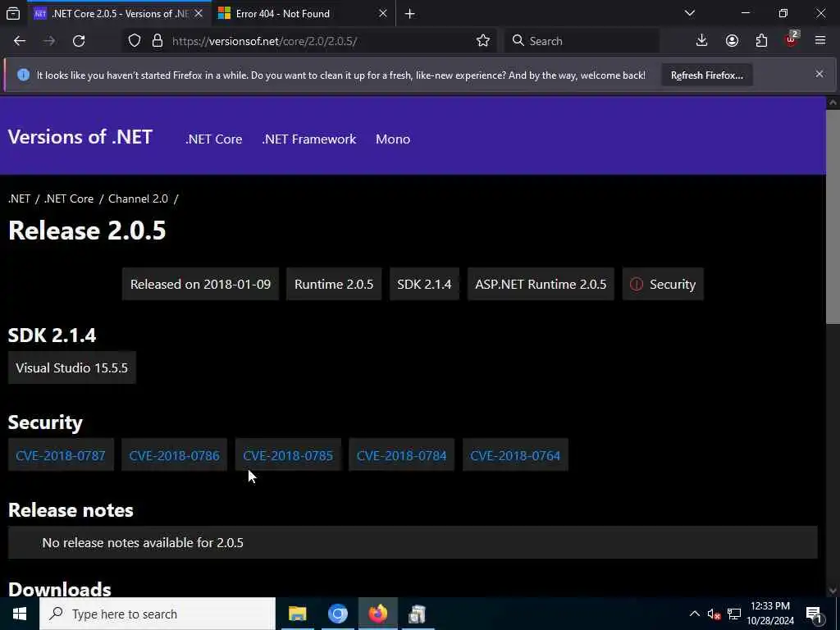Open the .NET Core navigation menu item
This screenshot has width=840, height=630.
click(214, 139)
